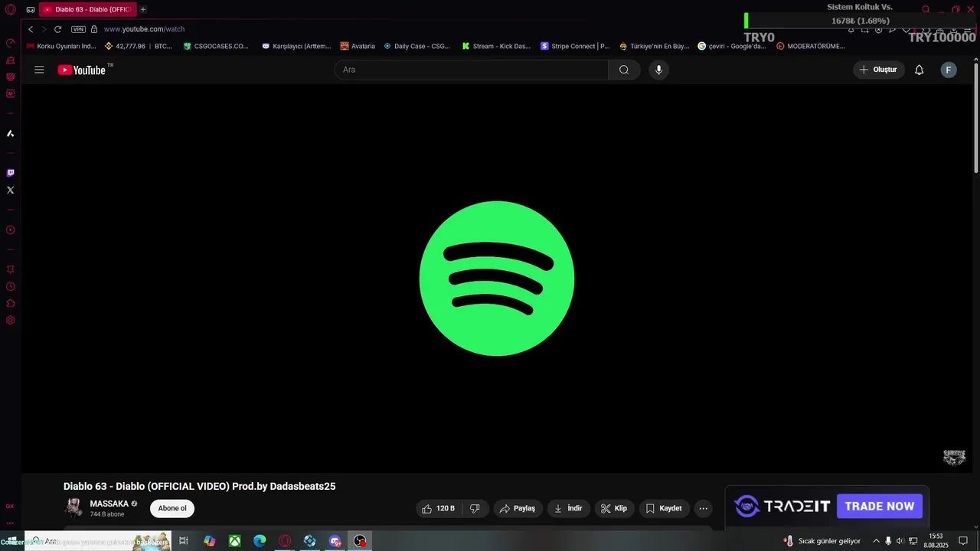Open Xbox app from taskbar
Image resolution: width=980 pixels, height=551 pixels.
coord(234,541)
